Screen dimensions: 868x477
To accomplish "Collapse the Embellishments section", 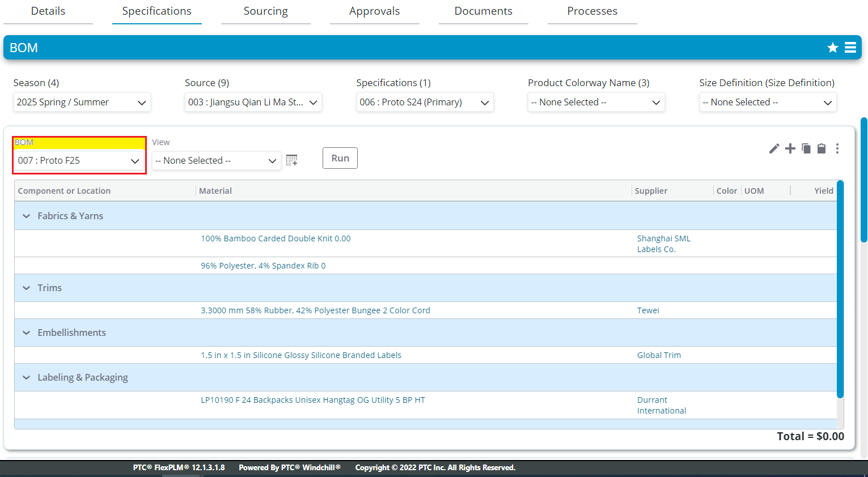I will (x=26, y=333).
